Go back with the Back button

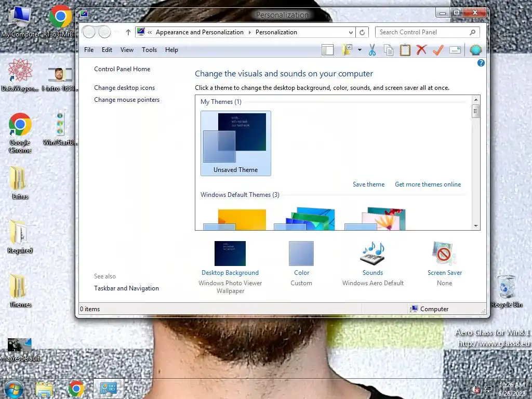pyautogui.click(x=89, y=32)
